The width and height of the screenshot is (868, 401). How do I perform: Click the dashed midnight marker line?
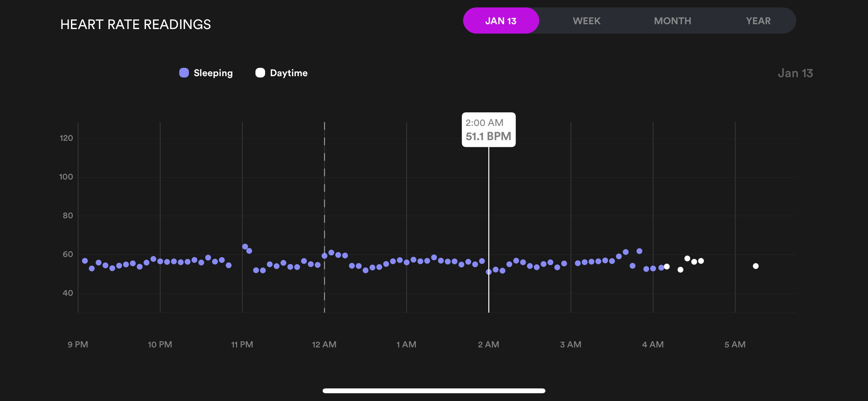click(325, 189)
